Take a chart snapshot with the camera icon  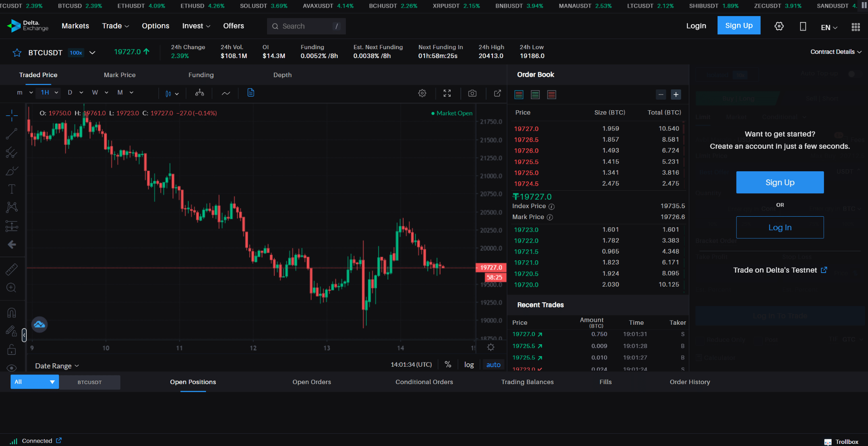click(x=472, y=93)
